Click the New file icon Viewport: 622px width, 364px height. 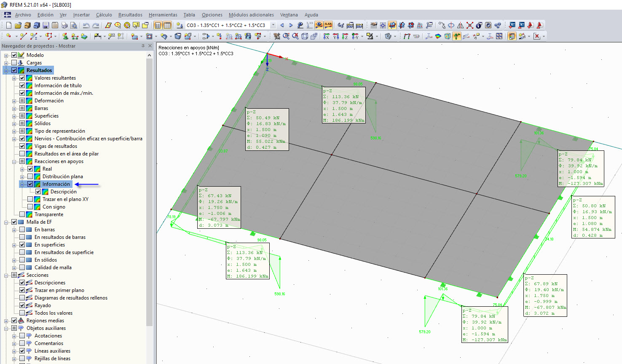click(x=8, y=25)
